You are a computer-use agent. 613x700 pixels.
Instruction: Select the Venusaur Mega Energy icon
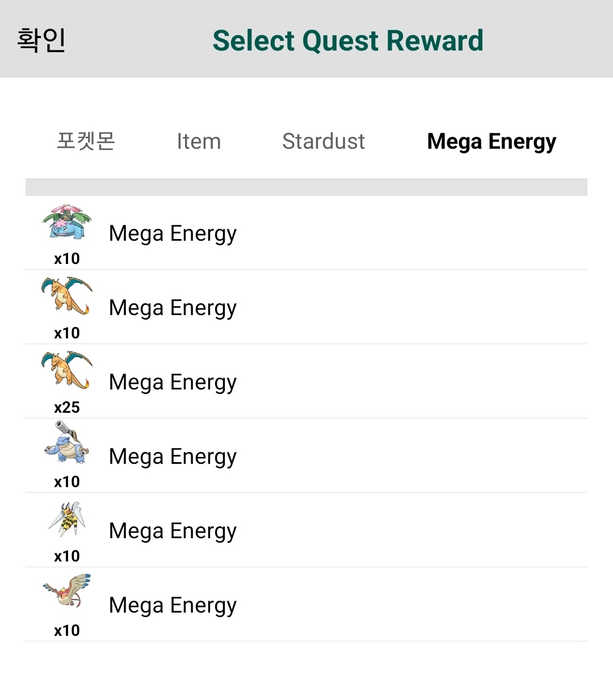67,222
